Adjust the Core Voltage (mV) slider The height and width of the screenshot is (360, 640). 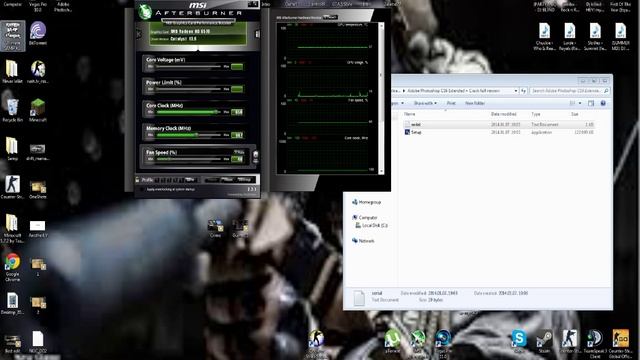189,66
